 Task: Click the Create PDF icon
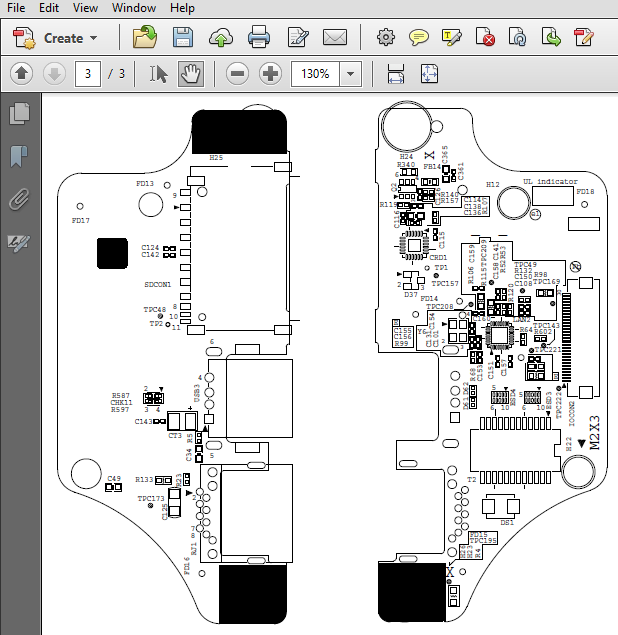click(24, 38)
